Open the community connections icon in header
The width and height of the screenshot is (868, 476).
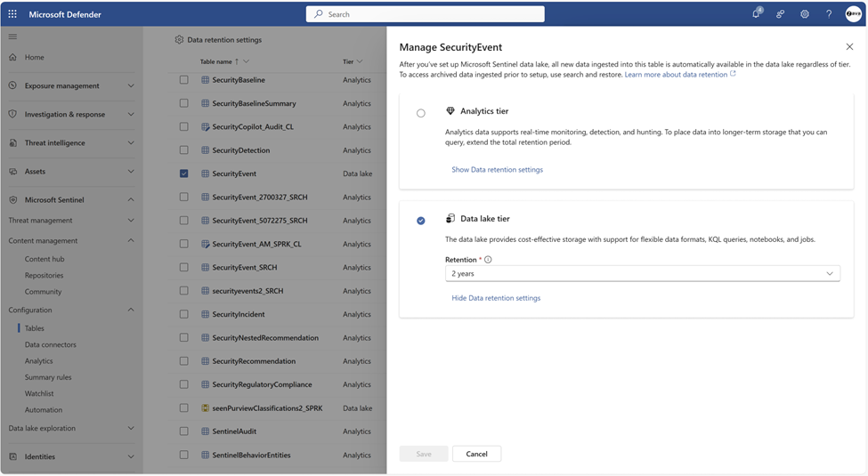pyautogui.click(x=780, y=14)
